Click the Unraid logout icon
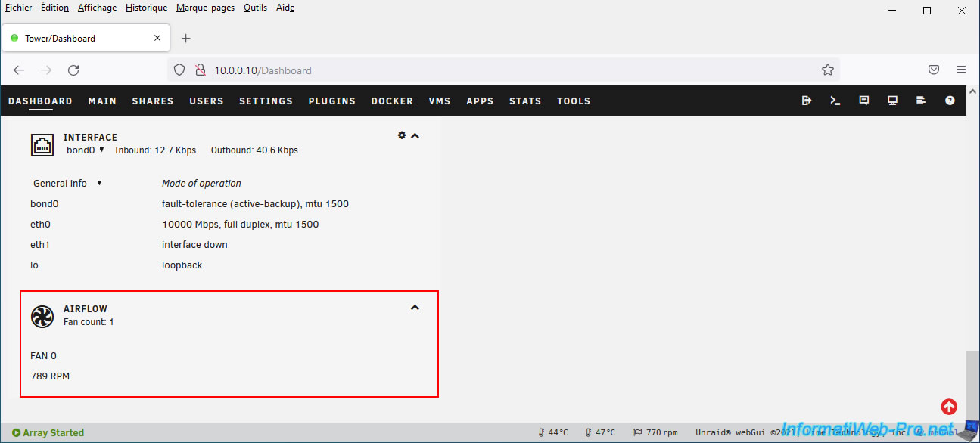Image resolution: width=980 pixels, height=443 pixels. [x=806, y=101]
